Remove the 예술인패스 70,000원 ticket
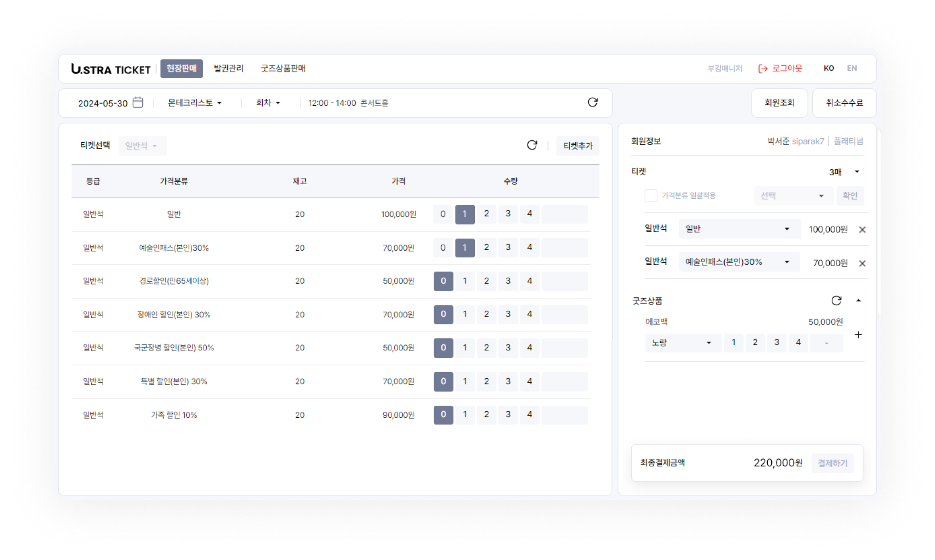935x560 pixels. (862, 264)
